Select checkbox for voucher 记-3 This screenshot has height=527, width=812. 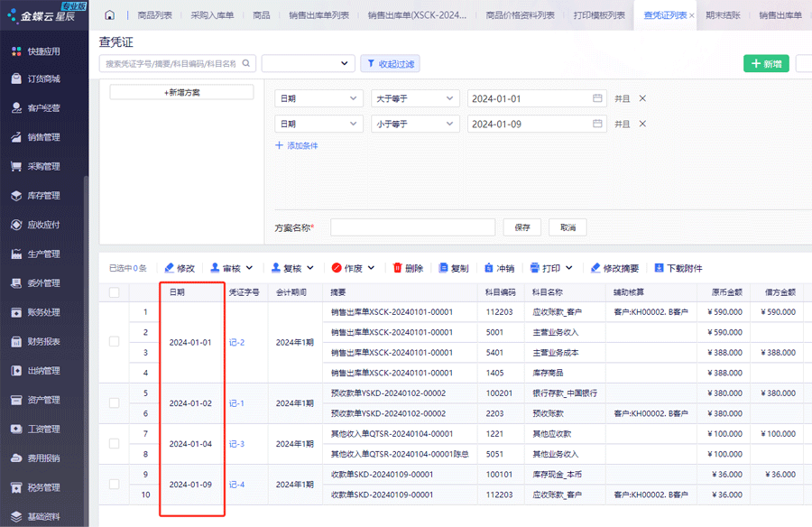(114, 444)
